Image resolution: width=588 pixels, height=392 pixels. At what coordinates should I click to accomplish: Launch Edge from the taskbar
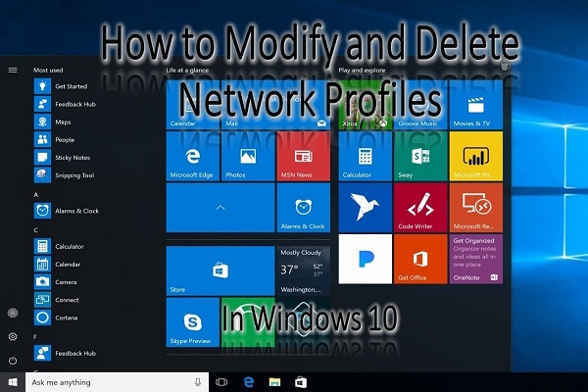(x=248, y=382)
